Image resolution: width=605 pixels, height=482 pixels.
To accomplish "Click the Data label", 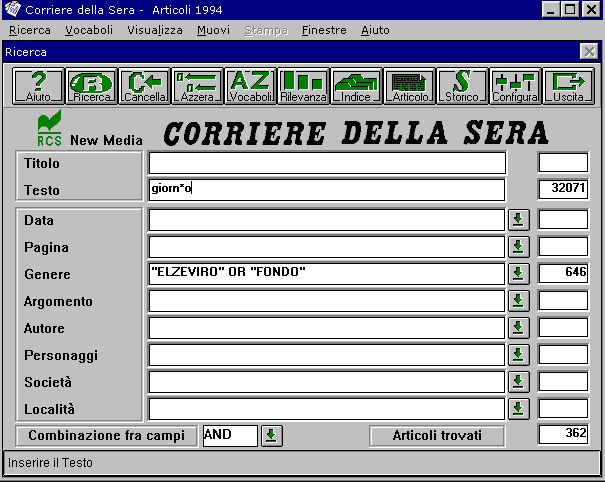I will click(x=39, y=220).
